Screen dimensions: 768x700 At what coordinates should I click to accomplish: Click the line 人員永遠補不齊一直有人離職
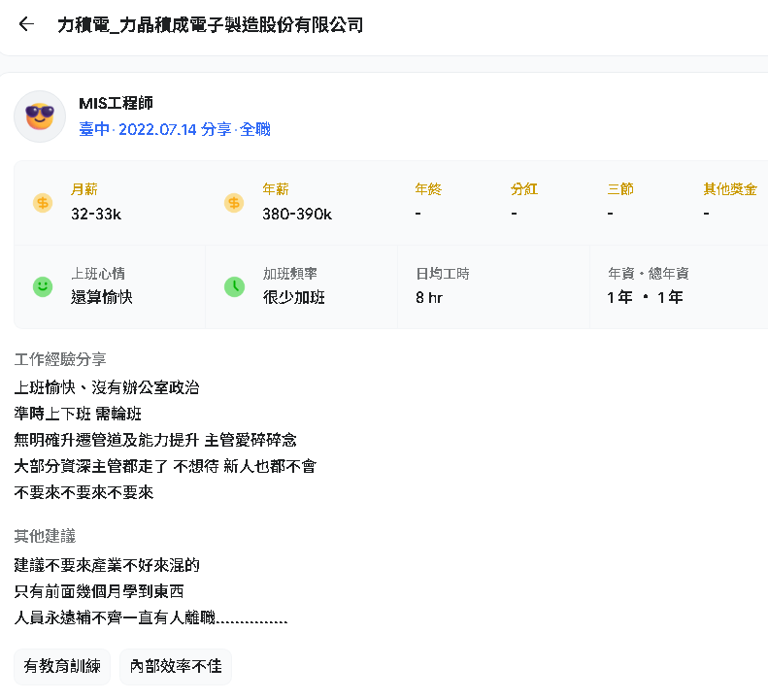pos(150,617)
